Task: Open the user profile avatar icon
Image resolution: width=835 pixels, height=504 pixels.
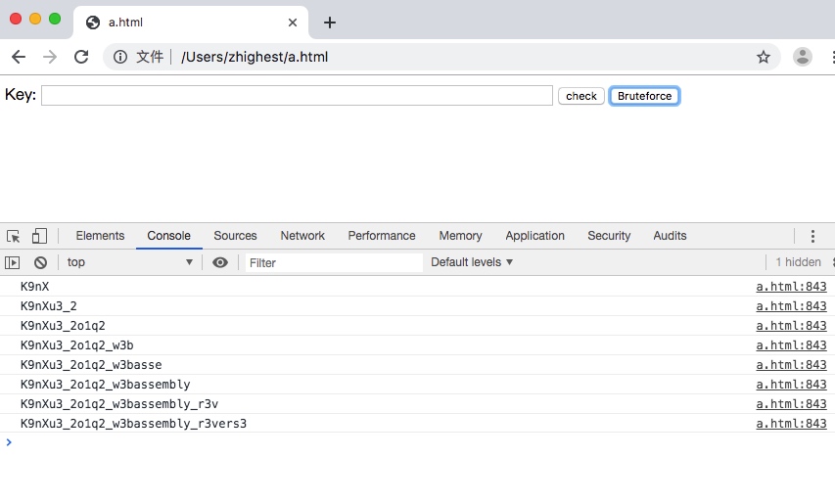Action: [x=803, y=57]
